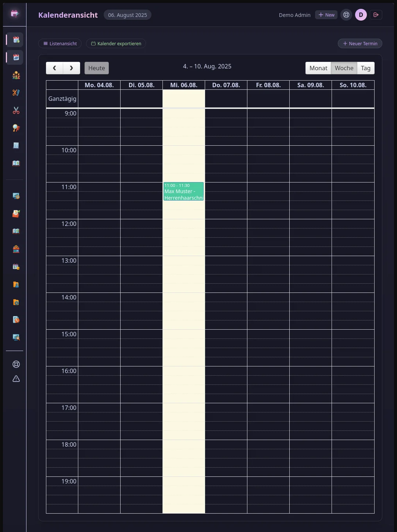Open the customers group sidebar icon
This screenshot has height=532, width=397.
16,75
